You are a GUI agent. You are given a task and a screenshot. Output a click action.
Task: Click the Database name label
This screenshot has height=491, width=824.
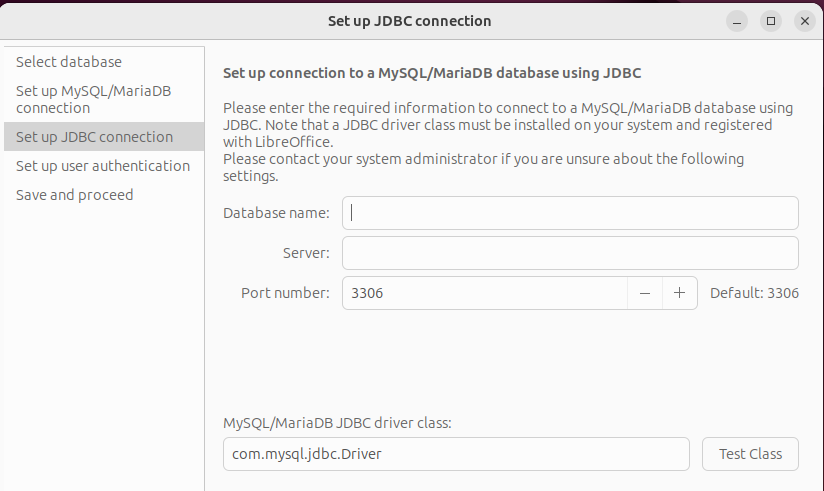pyautogui.click(x=276, y=213)
